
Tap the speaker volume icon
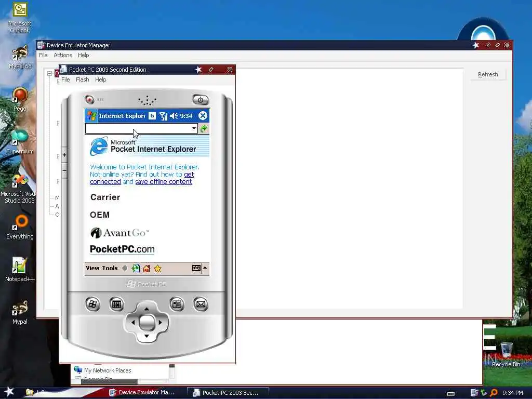(x=174, y=116)
